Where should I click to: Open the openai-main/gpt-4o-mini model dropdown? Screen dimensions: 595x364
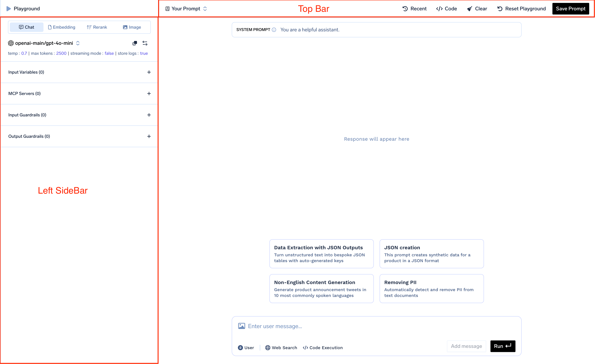44,43
